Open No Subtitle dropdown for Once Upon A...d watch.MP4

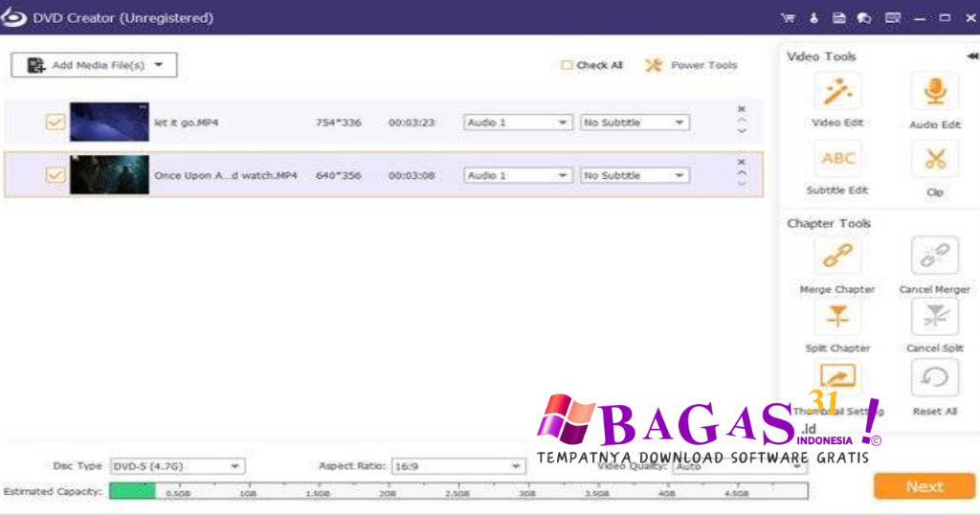tap(635, 175)
